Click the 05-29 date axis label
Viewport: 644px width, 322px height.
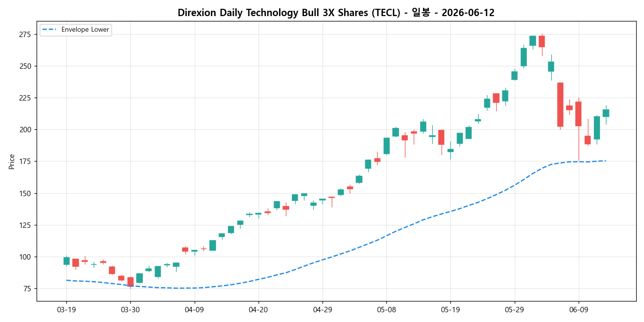coord(515,309)
